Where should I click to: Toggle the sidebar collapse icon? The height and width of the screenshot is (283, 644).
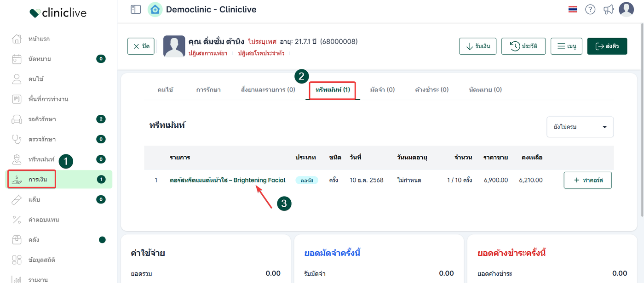[136, 9]
